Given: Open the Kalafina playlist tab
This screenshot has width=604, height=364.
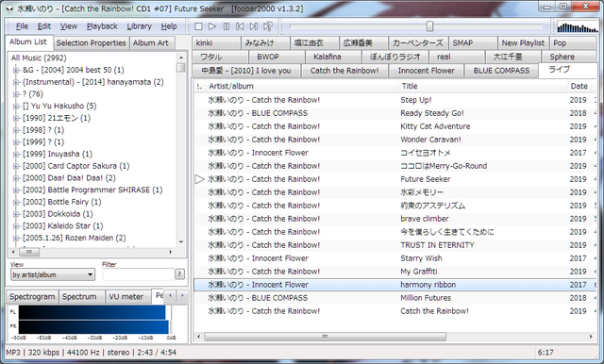Looking at the screenshot, I should point(333,57).
